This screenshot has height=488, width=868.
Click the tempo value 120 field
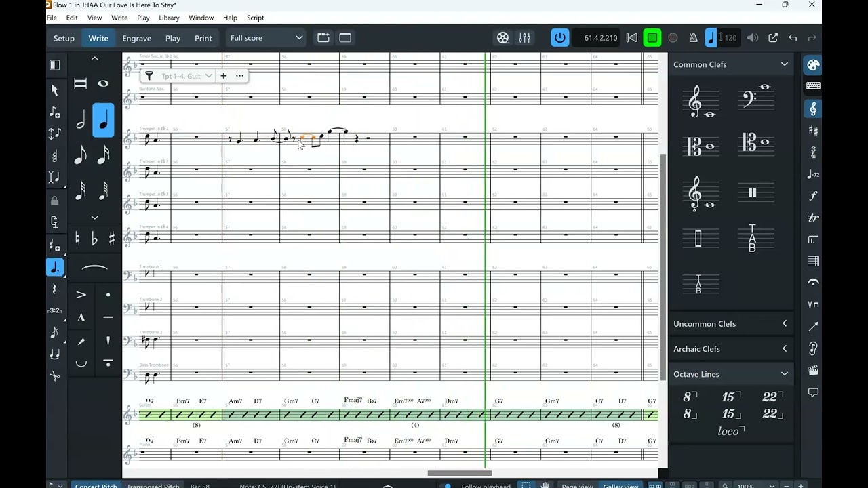click(x=730, y=38)
